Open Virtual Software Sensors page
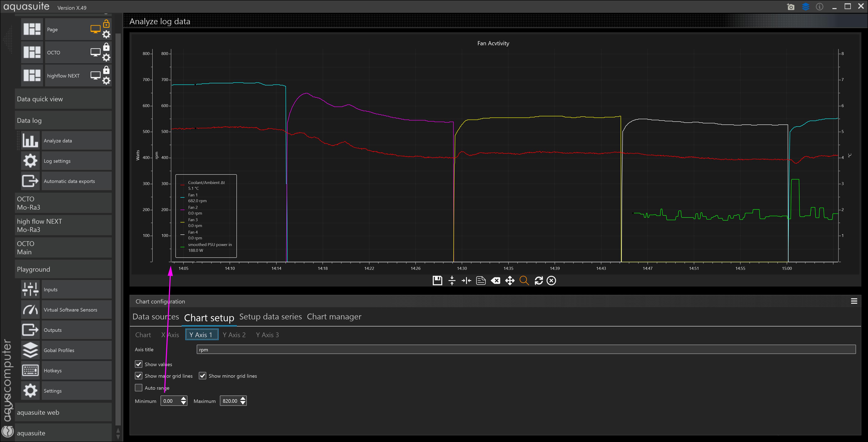The image size is (868, 442). click(x=70, y=310)
